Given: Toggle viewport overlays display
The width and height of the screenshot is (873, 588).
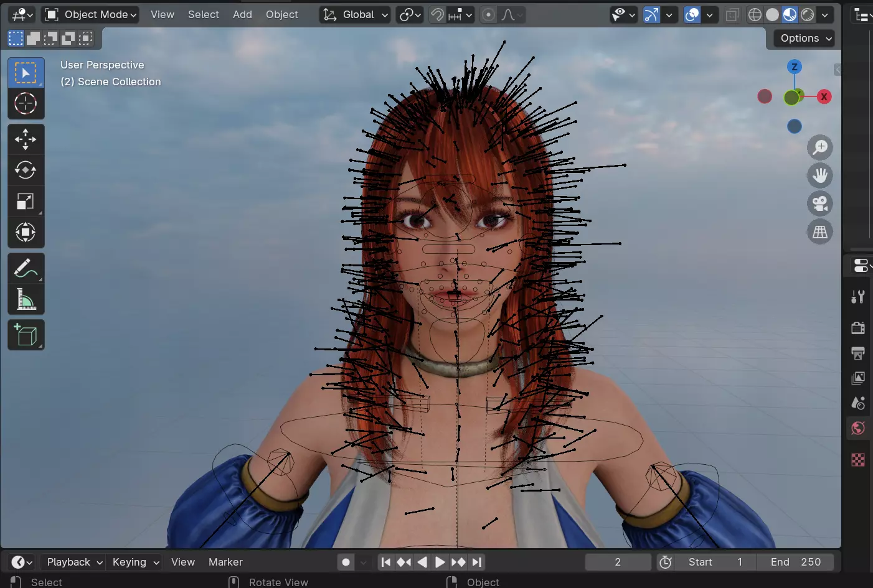Looking at the screenshot, I should tap(692, 14).
